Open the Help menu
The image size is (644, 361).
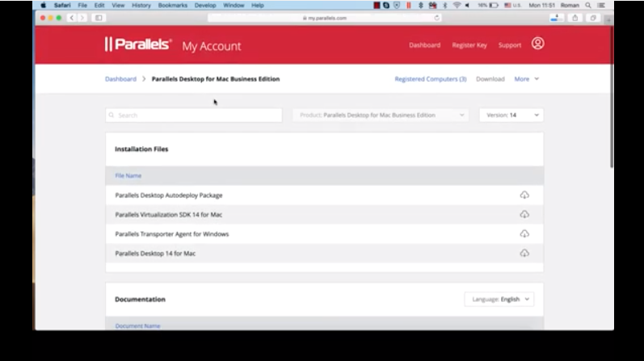click(258, 6)
